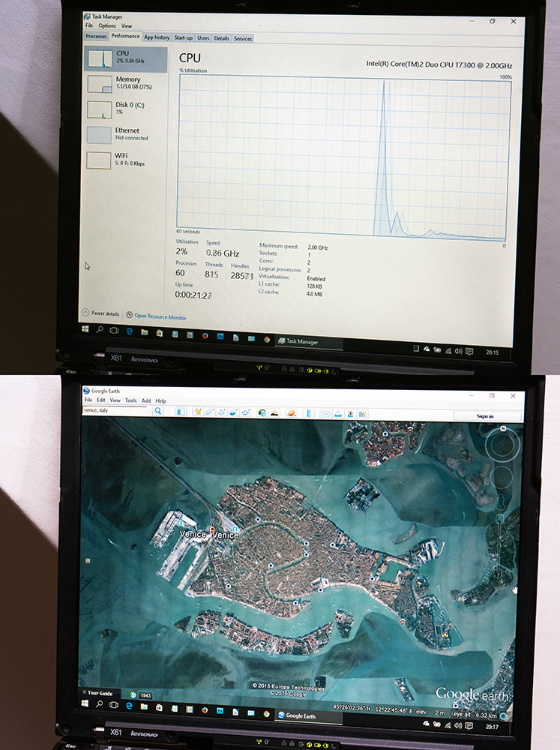The height and width of the screenshot is (750, 560).
Task: Click Chrome icon on Google Earth screen taskbar
Action: [x=267, y=714]
